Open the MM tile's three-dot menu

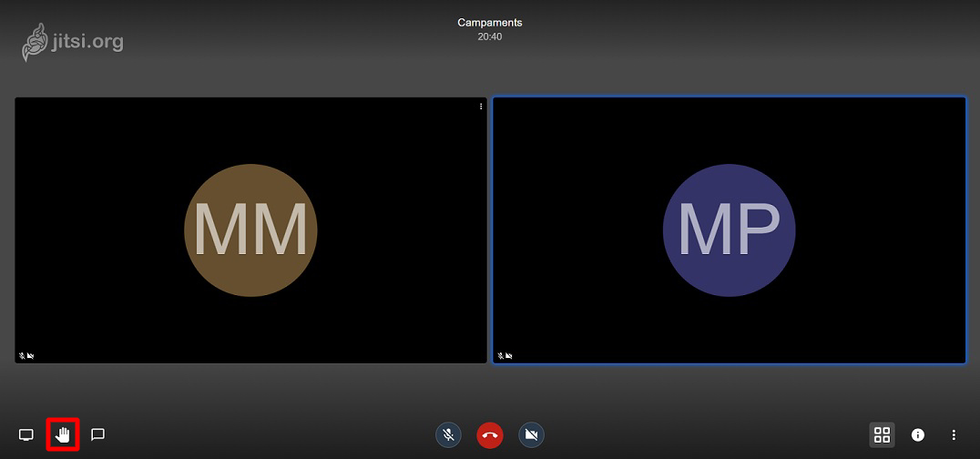coord(481,107)
